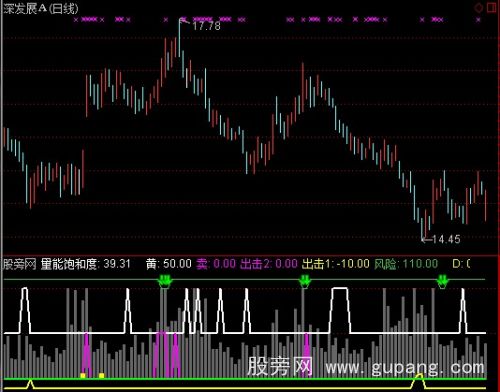Click the 风险: 110.00 indicator value

(x=406, y=264)
